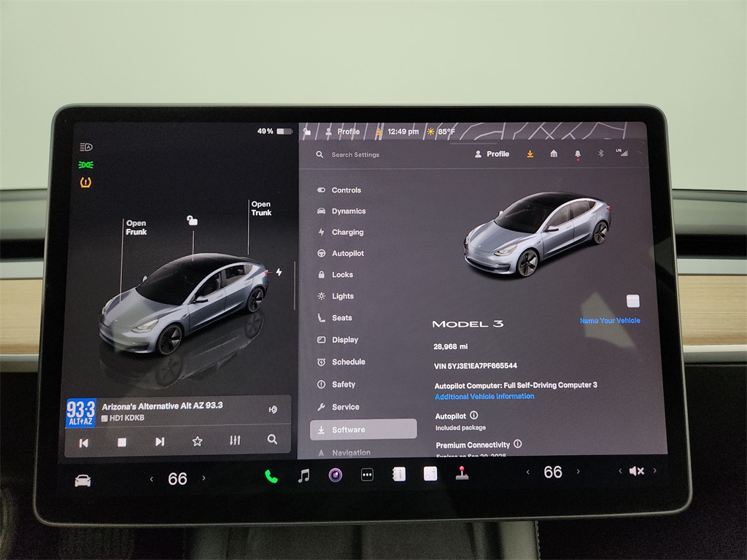Click the Model 3 vehicle image
Screen dimensions: 747x560
click(x=538, y=233)
